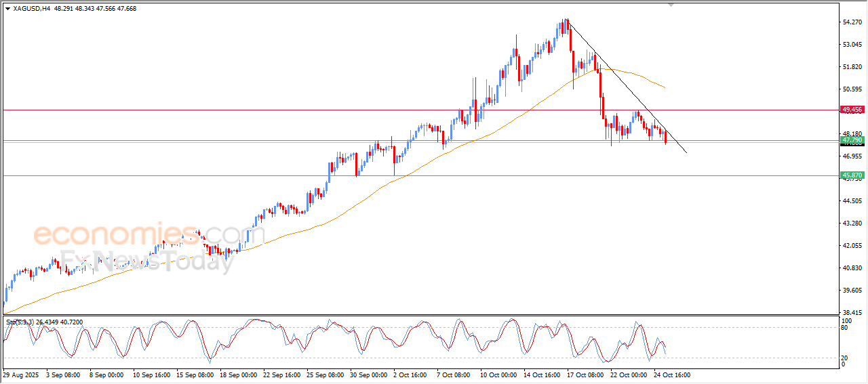Viewport: 868px width, 384px height.
Task: Click the 40.830 price axis value
Action: tap(852, 268)
